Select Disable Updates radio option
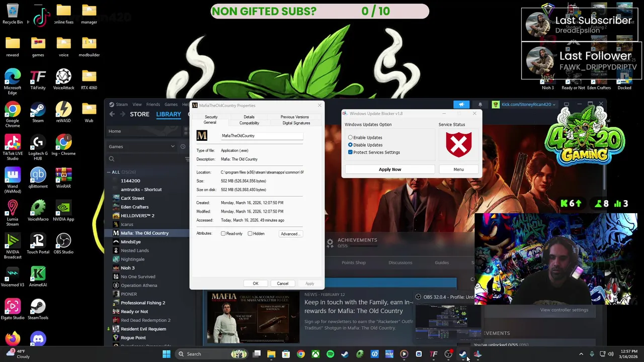The image size is (644, 362). click(x=350, y=145)
